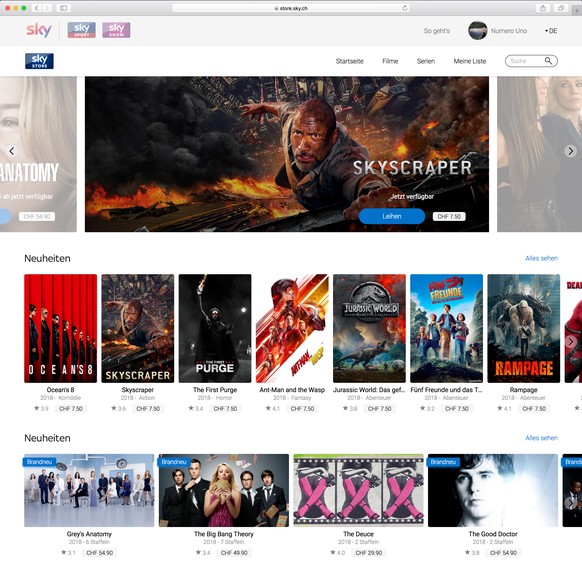Open Ant-Man and the Wasp poster

292,328
